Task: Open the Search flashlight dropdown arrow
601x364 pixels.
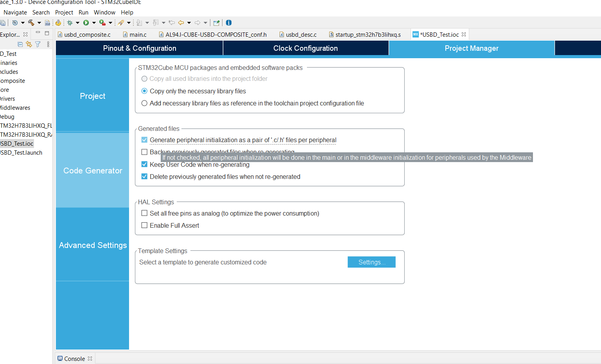Action: point(129,23)
